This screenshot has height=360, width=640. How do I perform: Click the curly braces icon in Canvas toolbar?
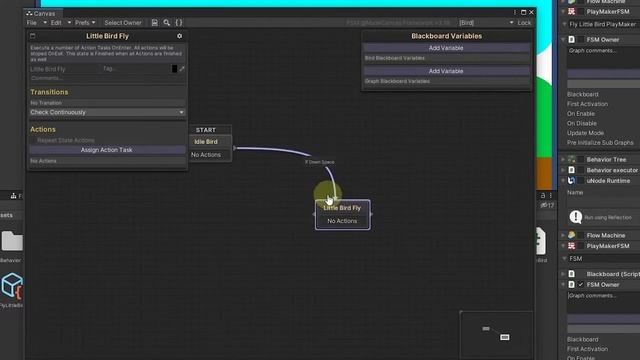pos(179,23)
